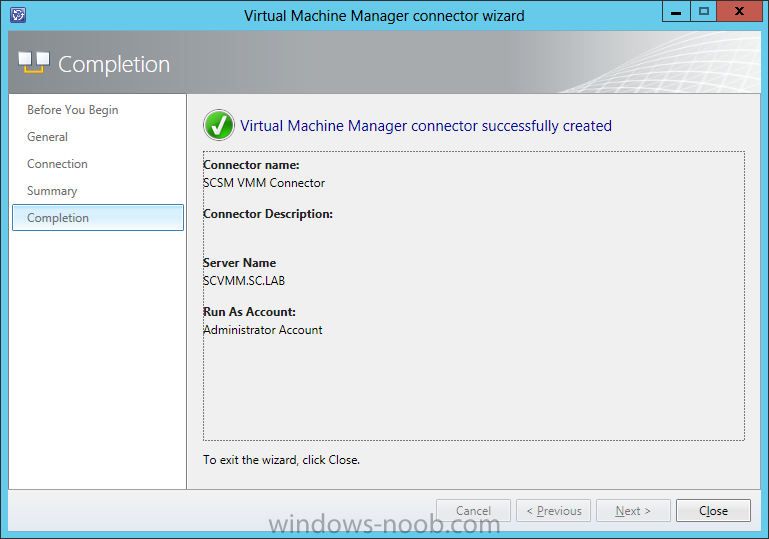The image size is (769, 539).
Task: Click the 'SCSM VMM Connector' name text
Action: pyautogui.click(x=264, y=182)
